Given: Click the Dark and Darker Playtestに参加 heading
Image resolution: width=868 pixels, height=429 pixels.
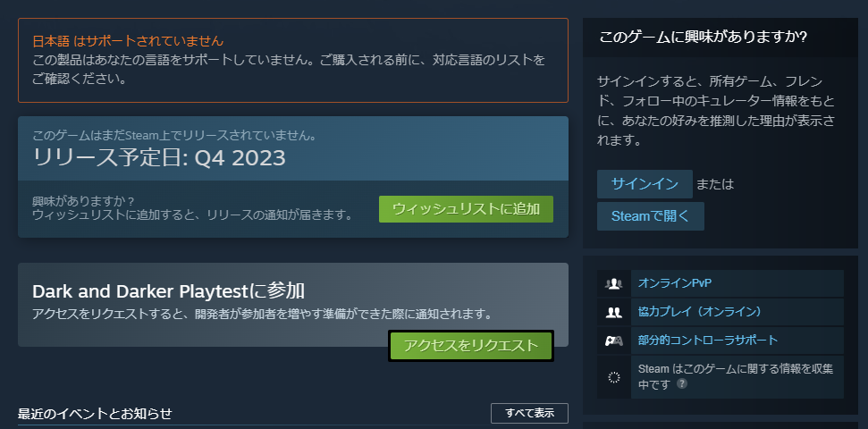Looking at the screenshot, I should (x=169, y=291).
